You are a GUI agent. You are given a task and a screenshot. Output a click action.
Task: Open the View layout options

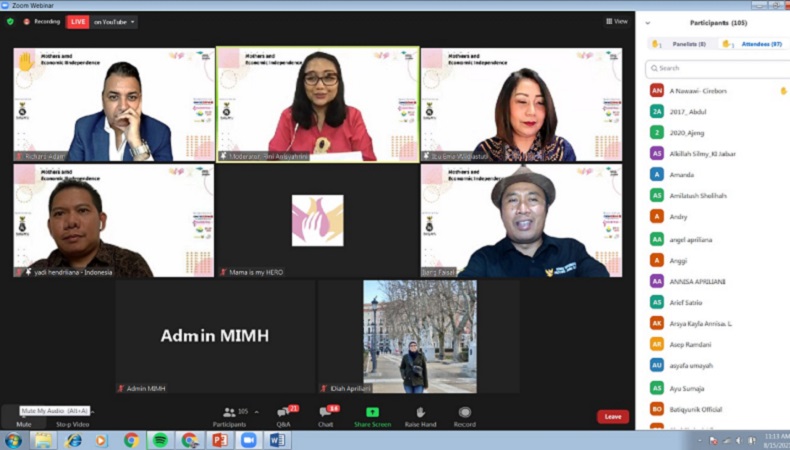(617, 21)
